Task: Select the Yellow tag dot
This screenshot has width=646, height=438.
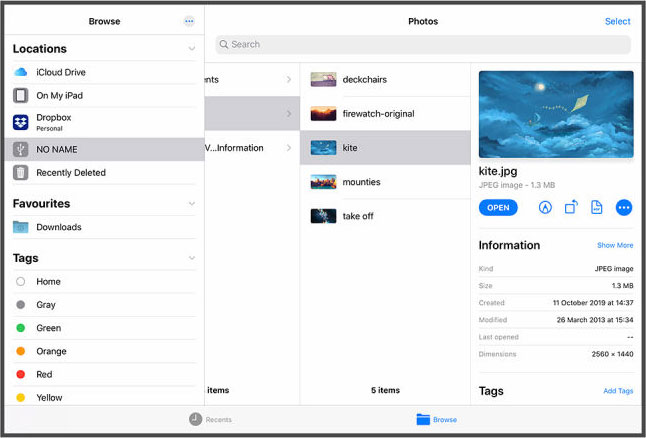Action: (x=21, y=398)
